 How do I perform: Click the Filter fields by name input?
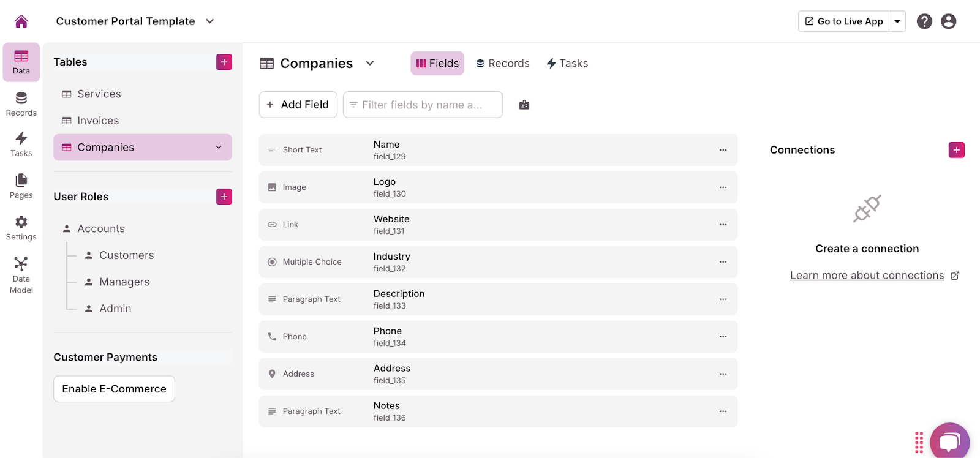pyautogui.click(x=423, y=105)
